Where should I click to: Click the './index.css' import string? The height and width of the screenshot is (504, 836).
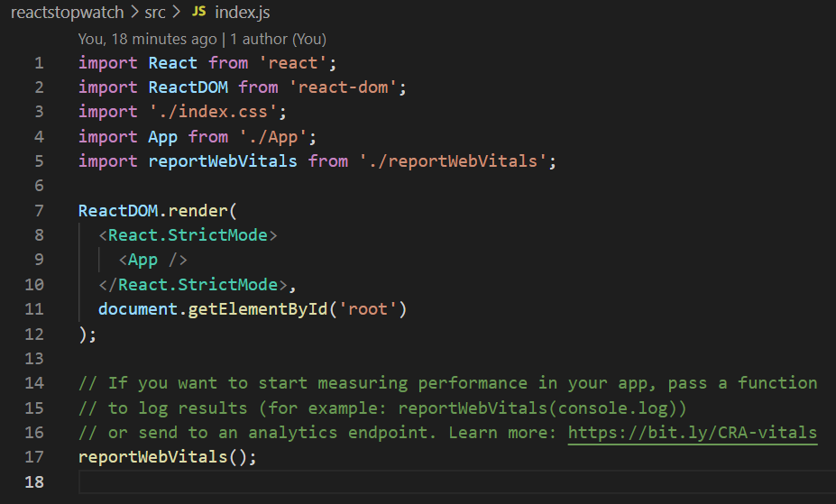(x=213, y=112)
